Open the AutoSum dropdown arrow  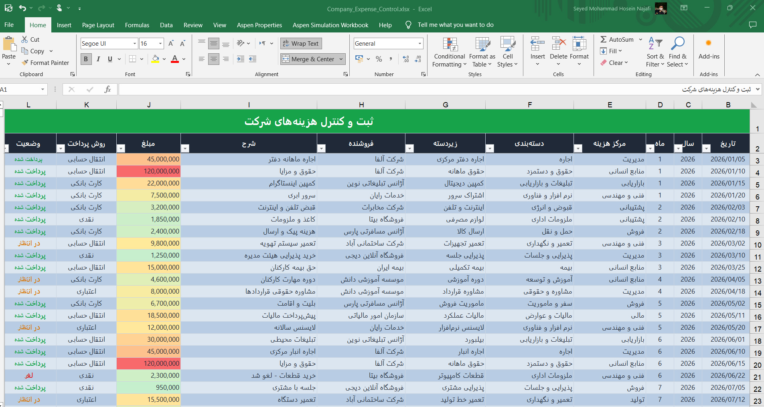pos(640,39)
